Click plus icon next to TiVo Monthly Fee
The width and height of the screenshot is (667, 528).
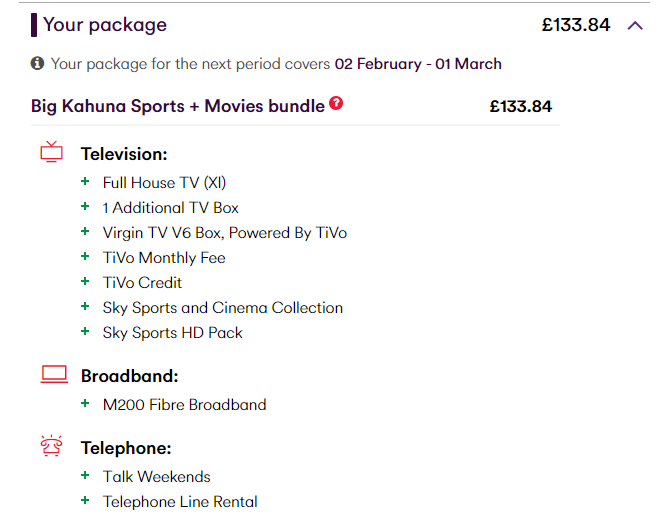tap(85, 257)
